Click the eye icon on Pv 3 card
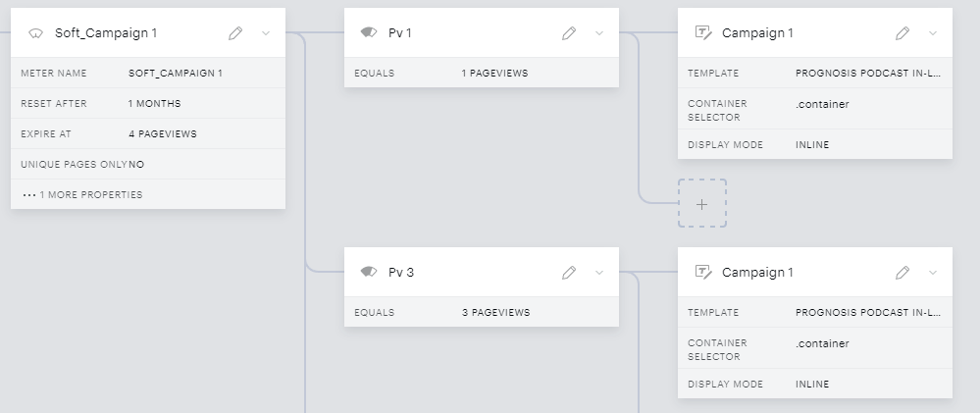 click(x=369, y=272)
